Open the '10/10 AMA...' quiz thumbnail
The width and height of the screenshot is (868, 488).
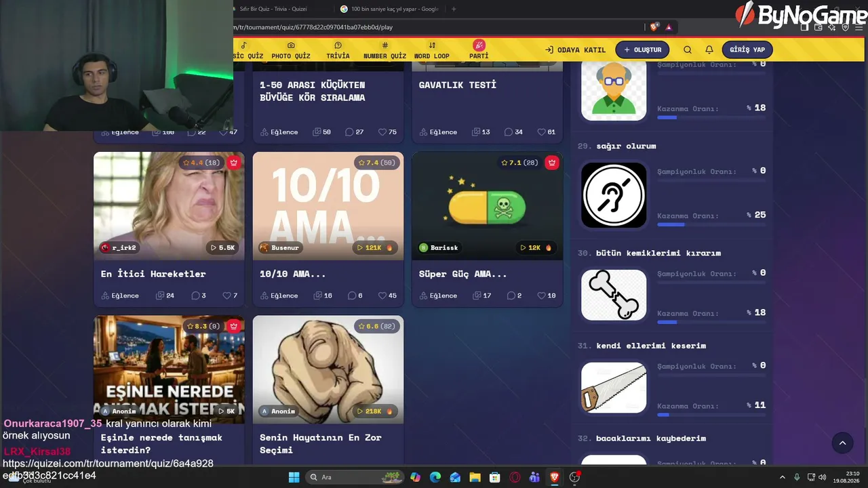tap(328, 205)
